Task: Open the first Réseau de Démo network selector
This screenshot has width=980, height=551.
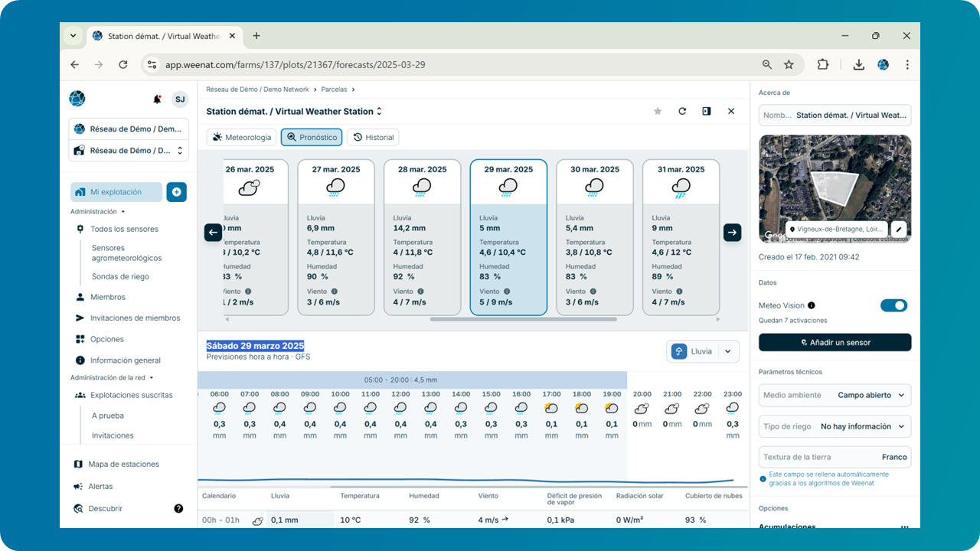Action: point(129,129)
